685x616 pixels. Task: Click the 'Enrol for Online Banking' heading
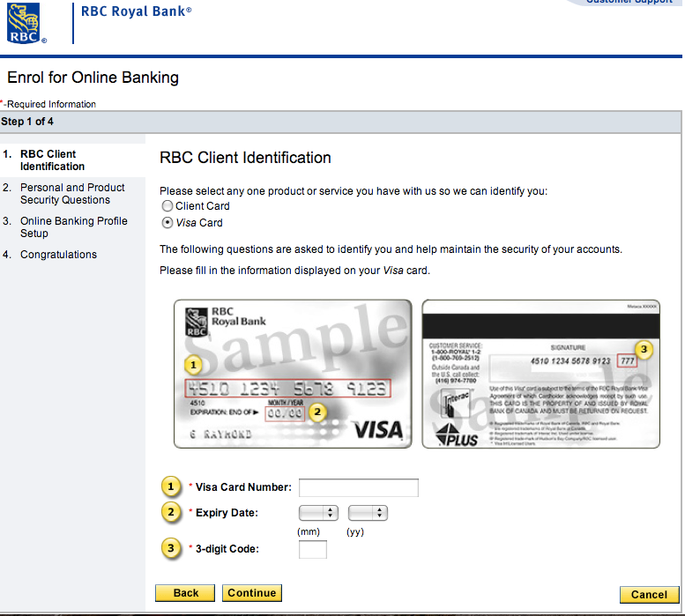click(93, 78)
